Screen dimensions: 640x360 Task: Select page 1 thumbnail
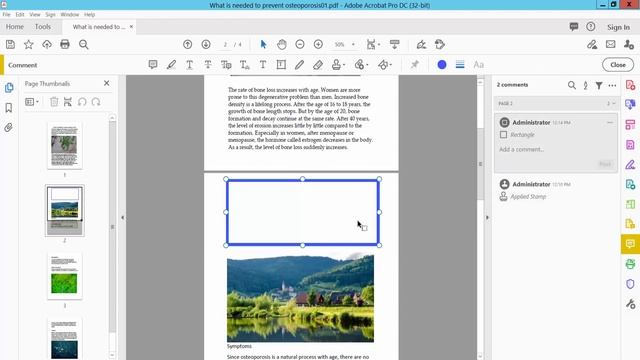64,146
